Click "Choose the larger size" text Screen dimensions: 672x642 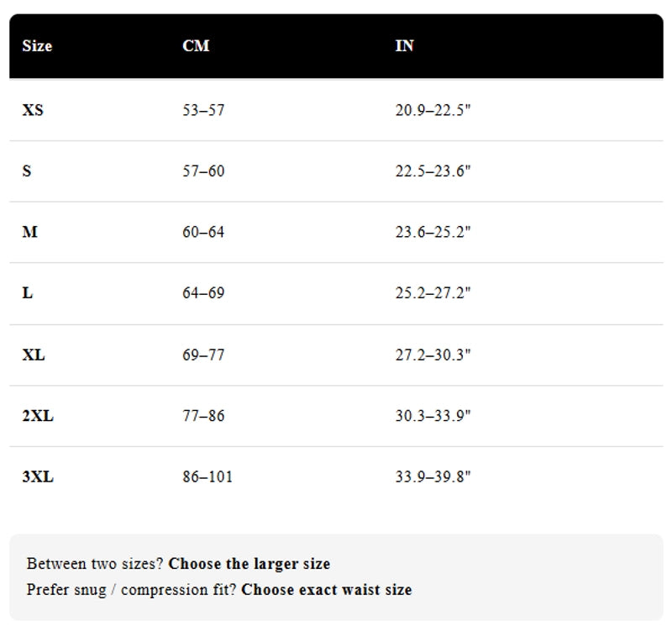click(x=249, y=564)
